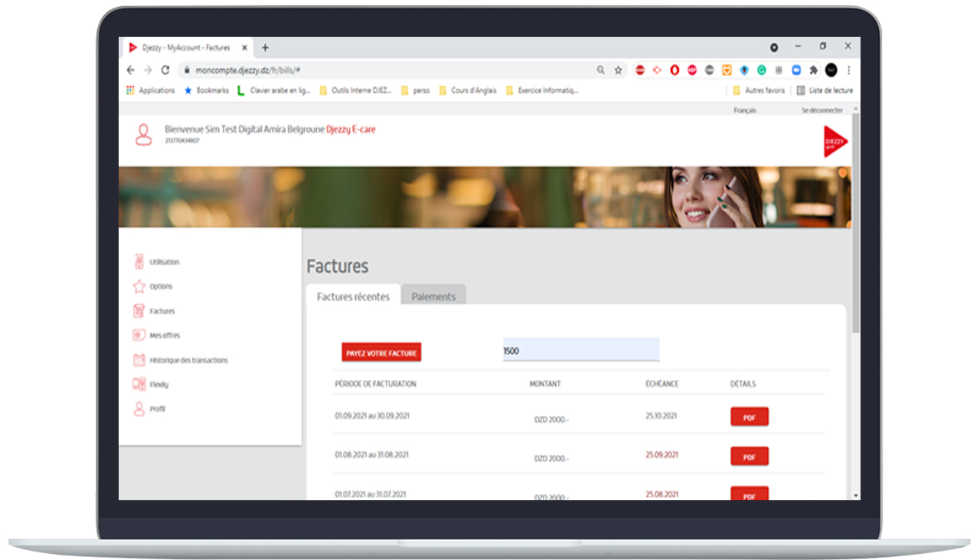Open the Outils Interne DJEZZY folder
This screenshot has height=560, width=980.
point(356,90)
